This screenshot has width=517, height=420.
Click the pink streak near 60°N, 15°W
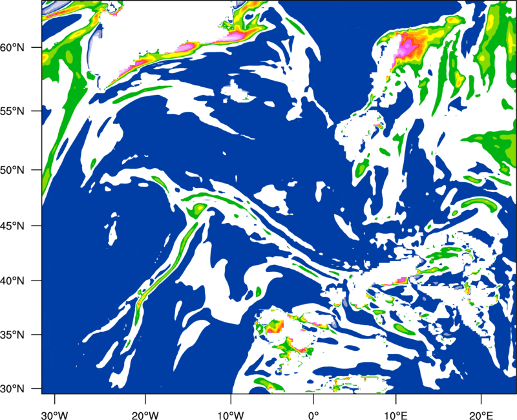coord(186,47)
